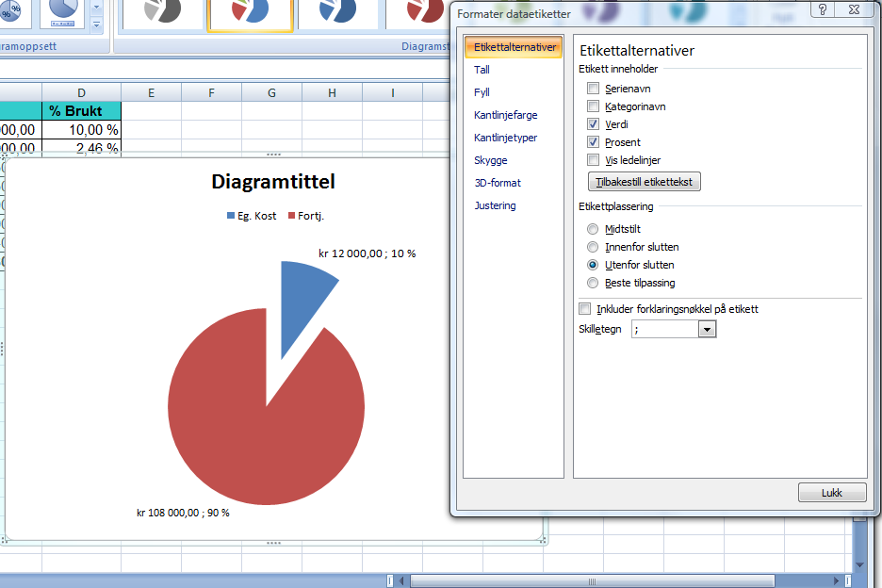
Task: Open the Etikettalternativer section
Action: pos(514,47)
